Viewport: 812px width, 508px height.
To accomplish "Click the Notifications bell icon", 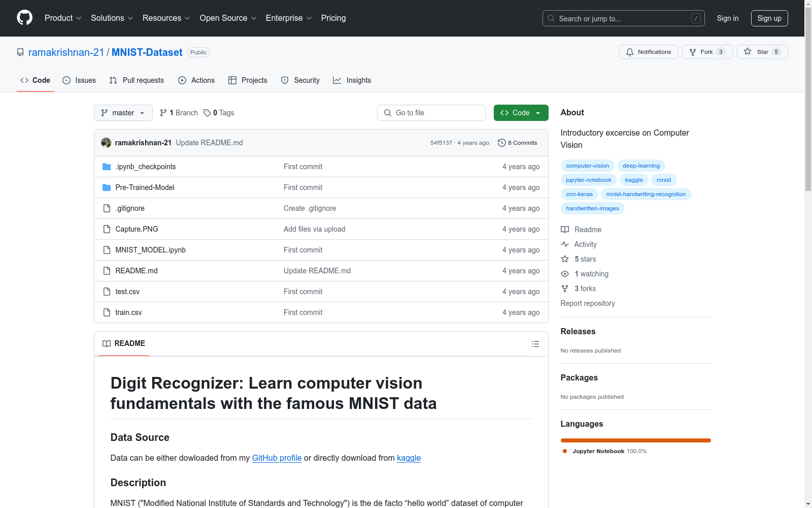I will tap(630, 52).
